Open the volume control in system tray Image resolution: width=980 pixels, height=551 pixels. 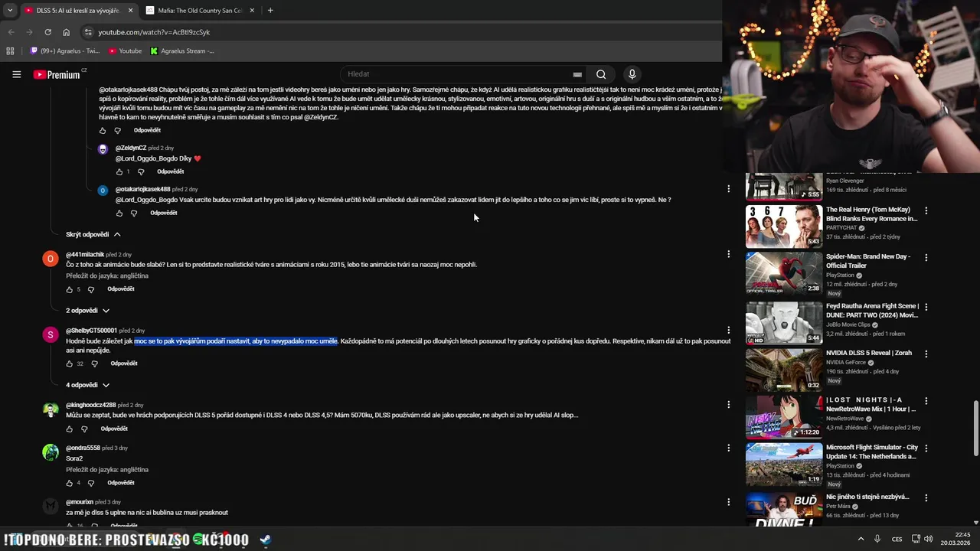(x=928, y=539)
